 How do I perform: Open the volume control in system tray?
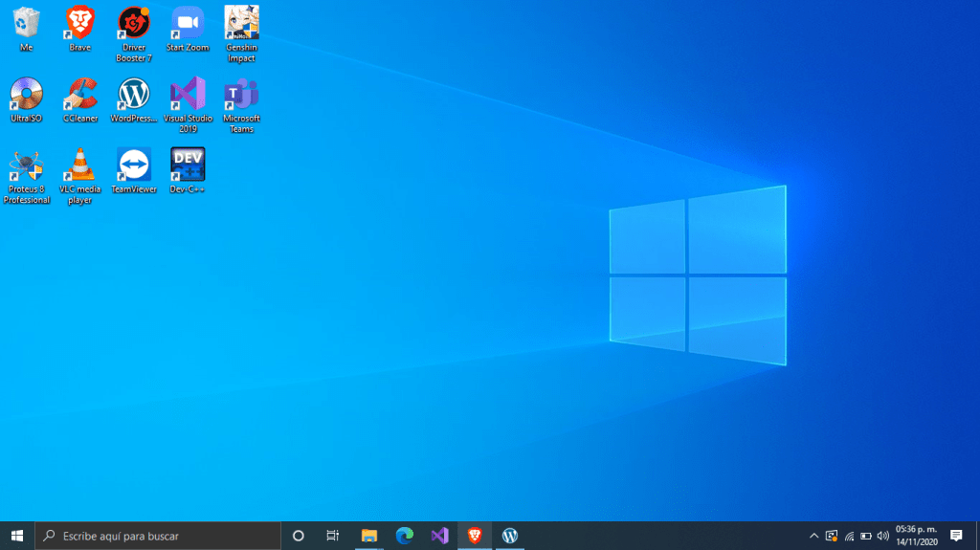click(882, 536)
